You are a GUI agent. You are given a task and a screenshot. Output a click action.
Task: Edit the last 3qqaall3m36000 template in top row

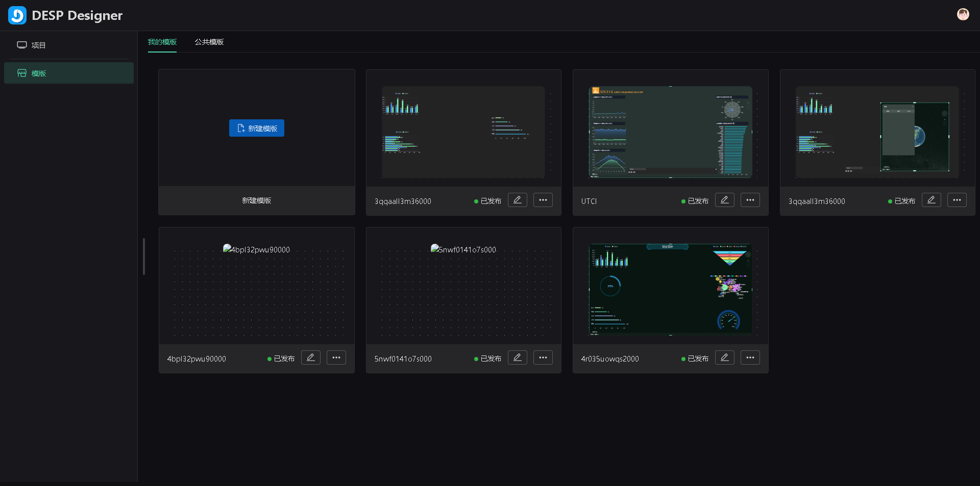point(931,200)
